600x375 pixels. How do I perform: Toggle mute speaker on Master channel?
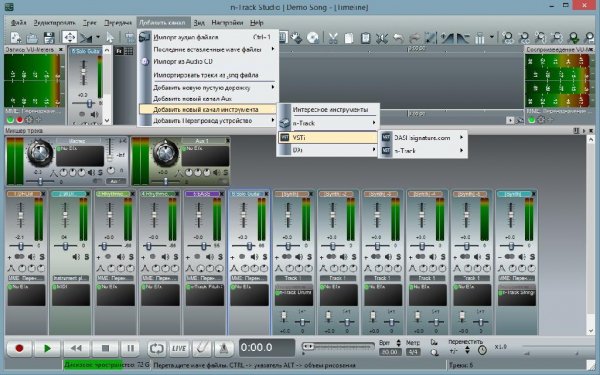tap(92, 173)
